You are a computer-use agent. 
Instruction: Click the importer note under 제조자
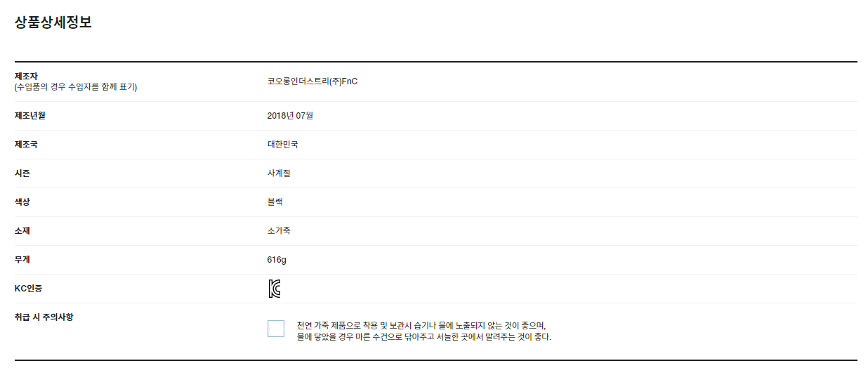(76, 87)
